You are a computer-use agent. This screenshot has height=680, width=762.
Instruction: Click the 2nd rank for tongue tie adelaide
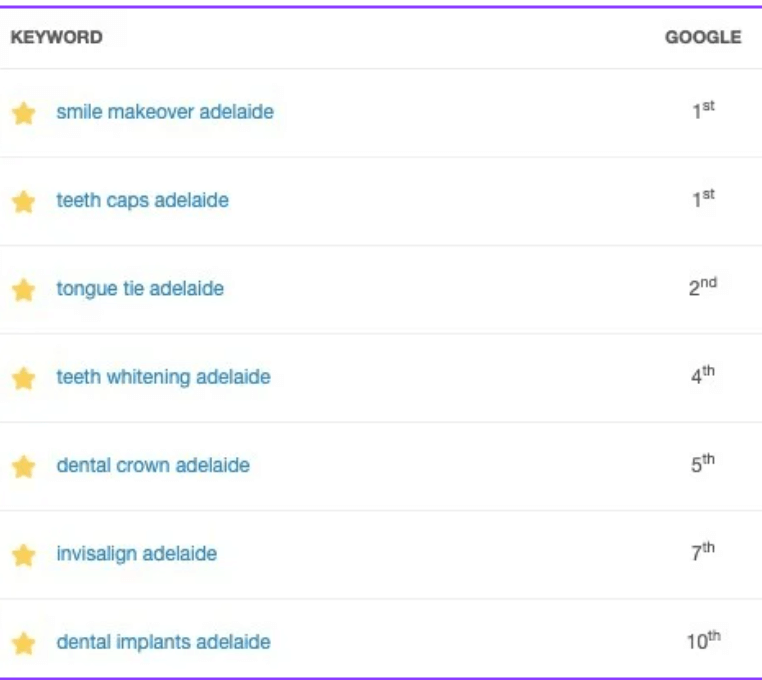[x=703, y=288]
